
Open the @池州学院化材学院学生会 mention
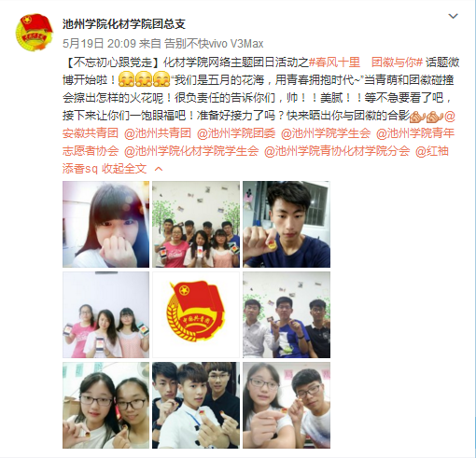click(191, 151)
